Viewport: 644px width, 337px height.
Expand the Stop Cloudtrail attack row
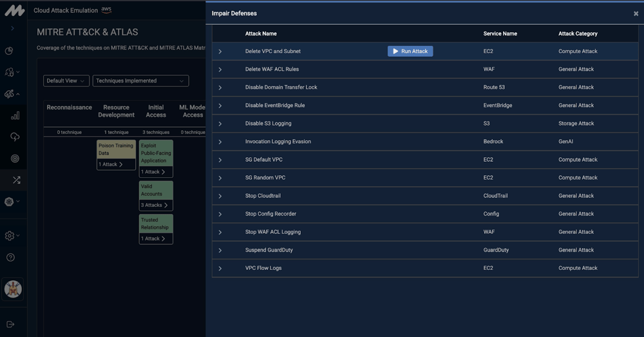point(220,196)
